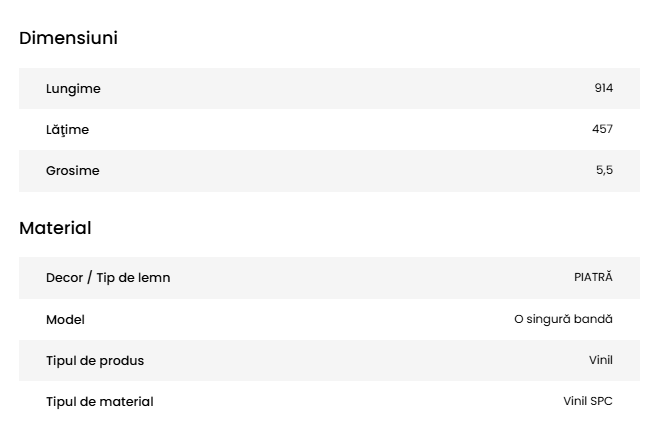Click the length value 914
This screenshot has height=448, width=656.
603,89
